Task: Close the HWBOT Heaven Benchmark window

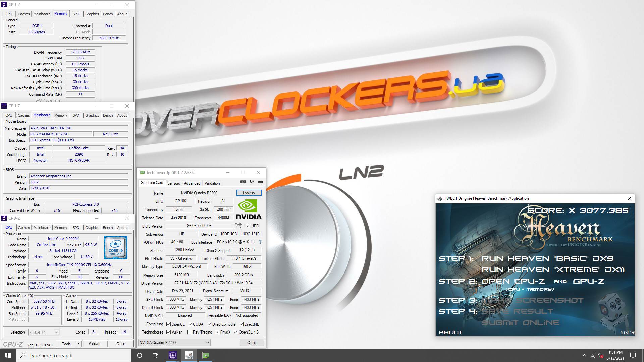Action: pyautogui.click(x=629, y=198)
